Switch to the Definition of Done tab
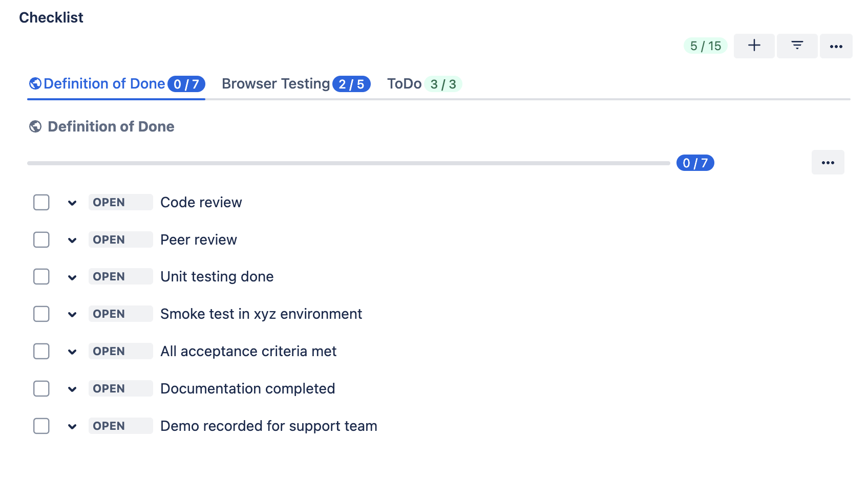868x481 pixels. pyautogui.click(x=117, y=84)
